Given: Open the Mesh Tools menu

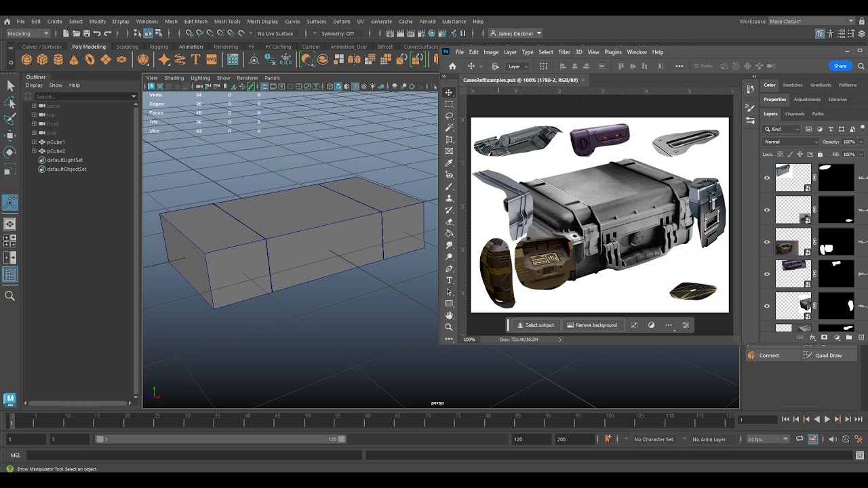Looking at the screenshot, I should point(227,21).
